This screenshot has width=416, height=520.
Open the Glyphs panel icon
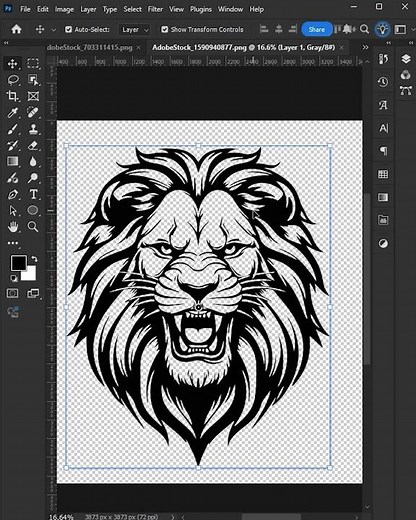pos(383,105)
